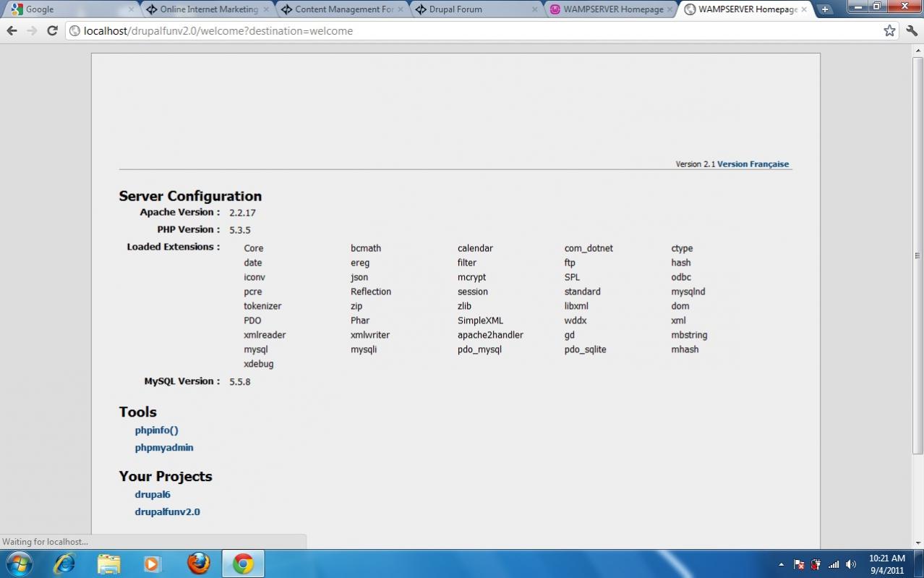Click the bcmath extension text
This screenshot has width=924, height=578.
click(x=366, y=248)
